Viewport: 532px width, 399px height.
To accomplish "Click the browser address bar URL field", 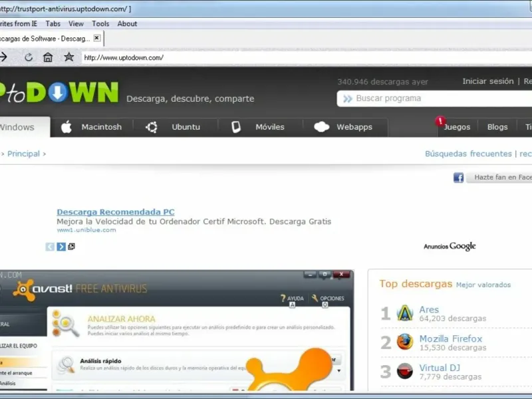I will [x=305, y=58].
